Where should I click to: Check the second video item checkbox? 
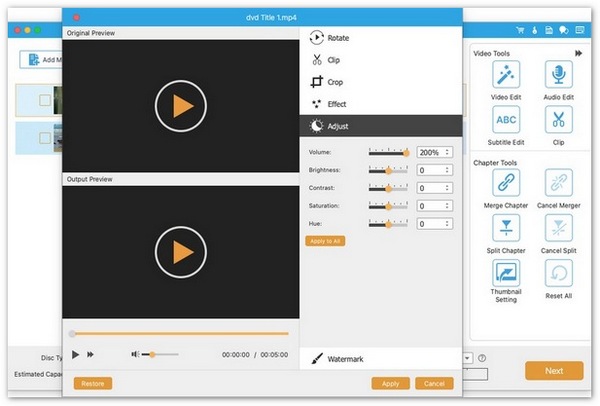tap(45, 138)
